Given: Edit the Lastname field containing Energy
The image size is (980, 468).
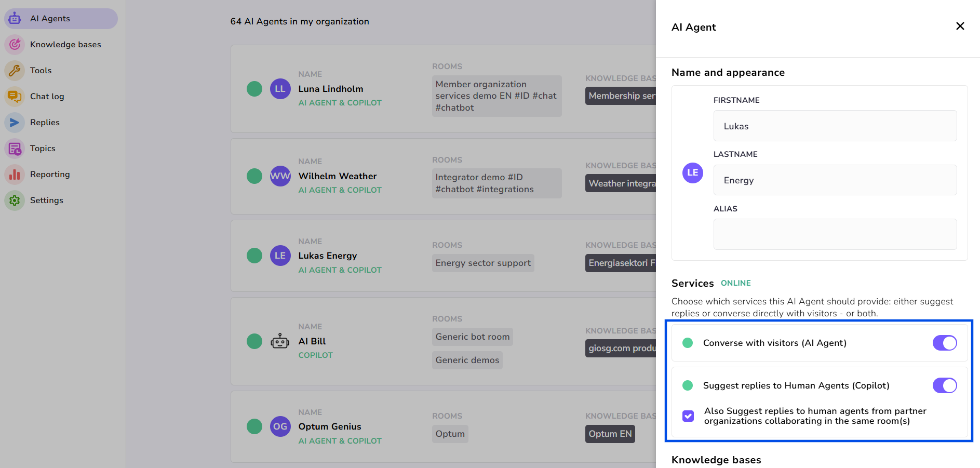Looking at the screenshot, I should click(835, 180).
